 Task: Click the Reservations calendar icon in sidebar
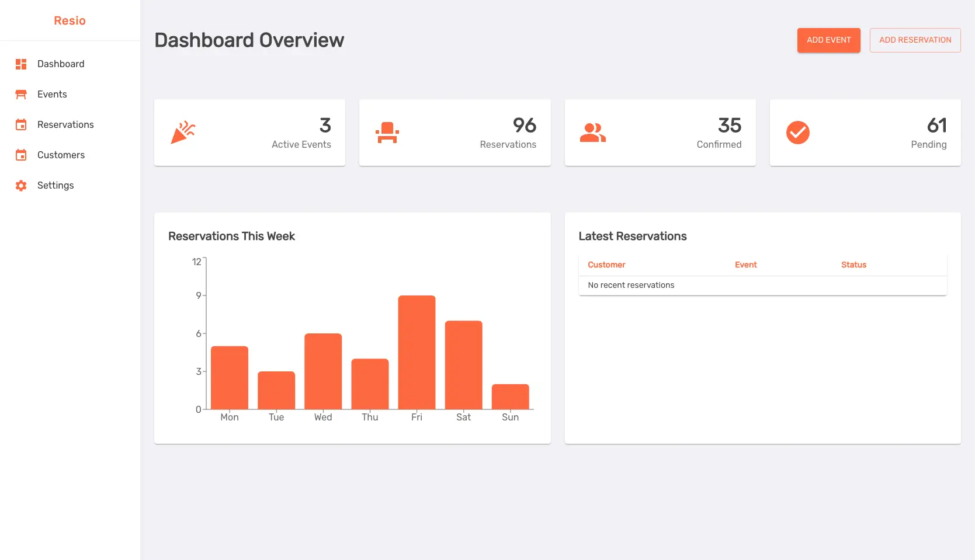pos(21,125)
